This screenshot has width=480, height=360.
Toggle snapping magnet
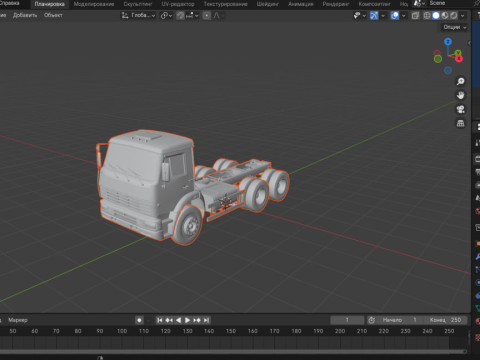pyautogui.click(x=180, y=15)
